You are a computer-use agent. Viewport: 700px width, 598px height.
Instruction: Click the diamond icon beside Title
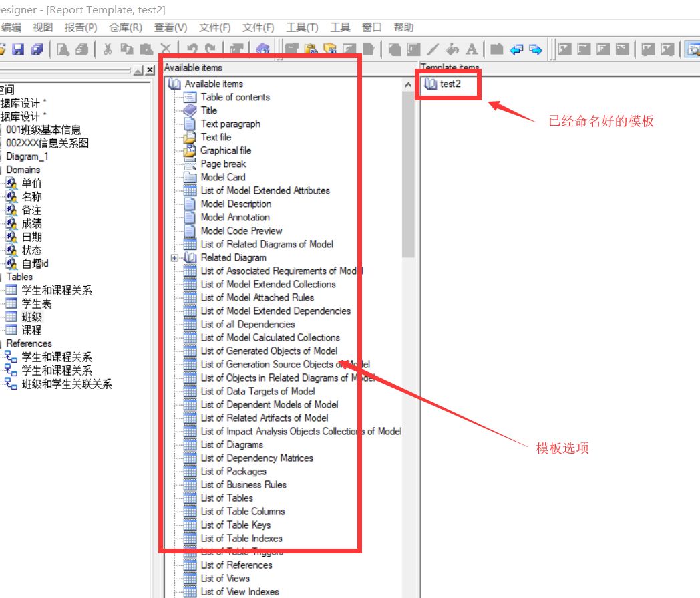coord(190,110)
